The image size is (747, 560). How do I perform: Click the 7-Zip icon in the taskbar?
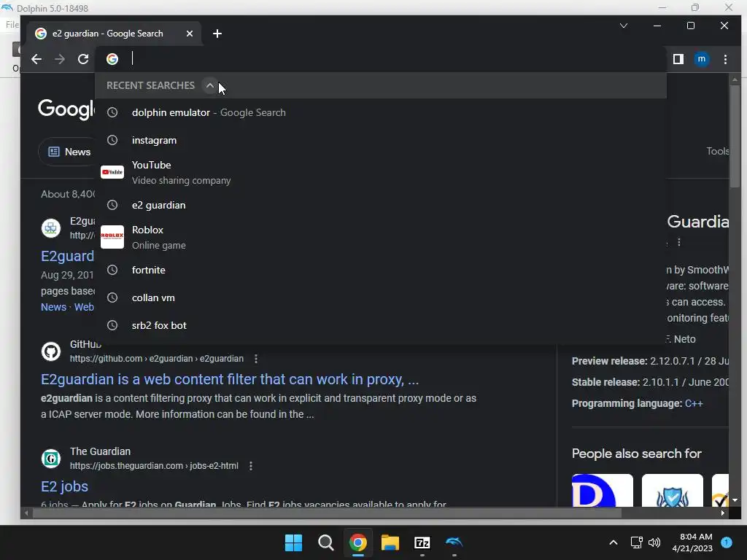pyautogui.click(x=422, y=542)
